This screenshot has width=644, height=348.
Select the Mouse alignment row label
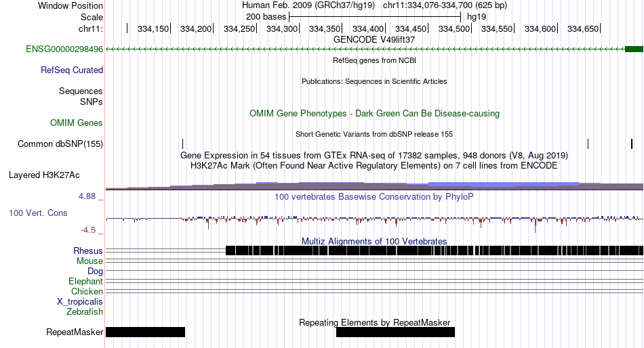tap(89, 261)
